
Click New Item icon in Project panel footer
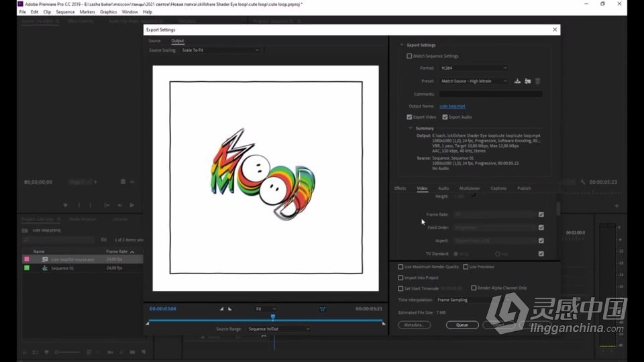(x=144, y=352)
